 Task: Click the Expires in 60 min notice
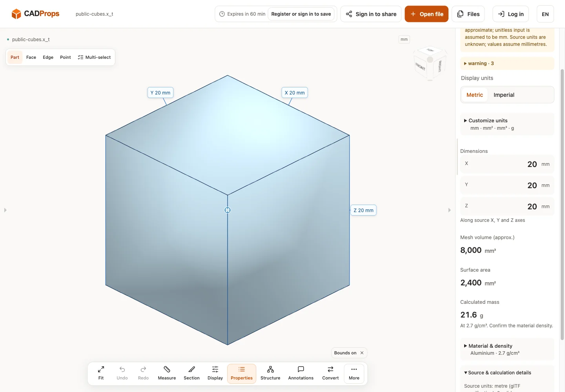(x=242, y=14)
